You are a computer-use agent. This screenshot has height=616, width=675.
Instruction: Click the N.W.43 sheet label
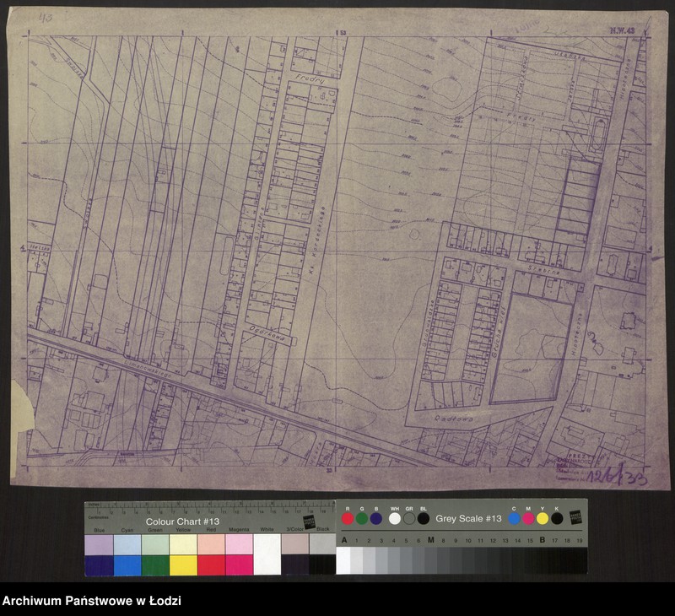pos(623,31)
